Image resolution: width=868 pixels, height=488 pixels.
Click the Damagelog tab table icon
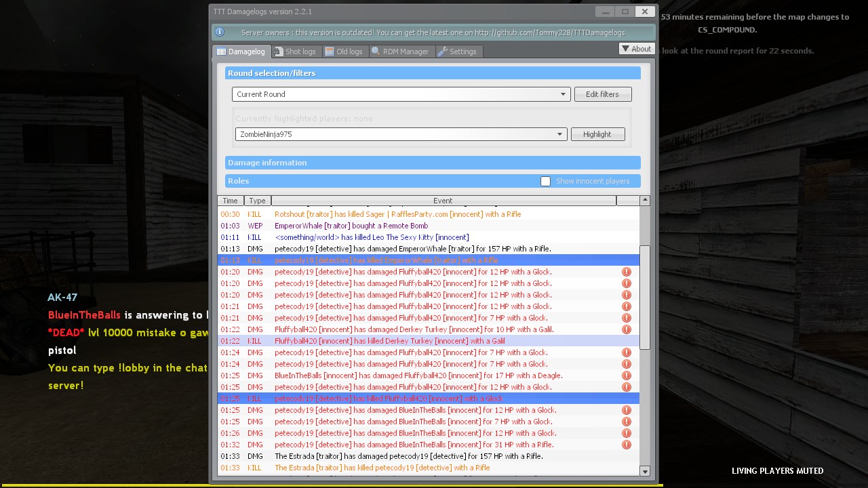click(221, 52)
